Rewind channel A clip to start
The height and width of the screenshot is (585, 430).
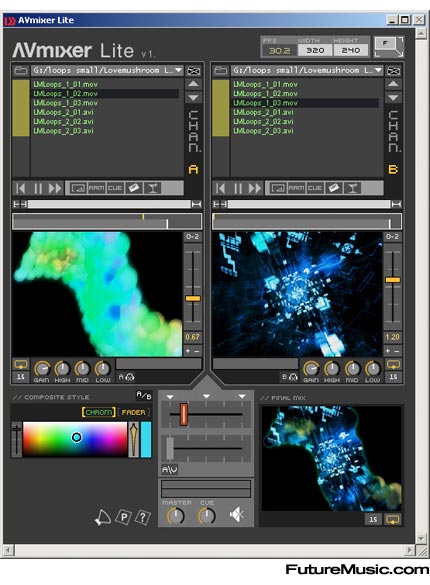click(21, 188)
